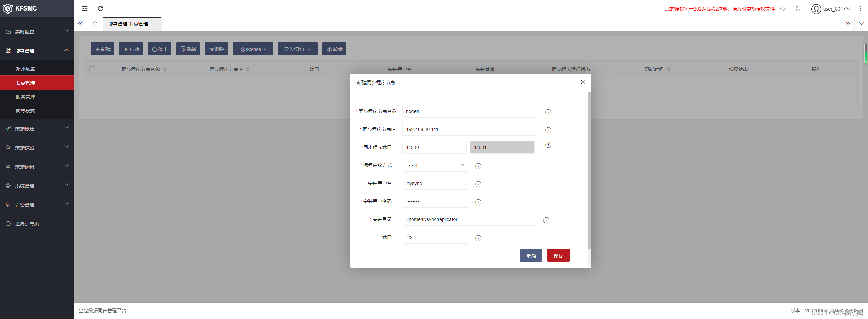The image size is (868, 319).
Task: Expand 数据搬迁 sidebar menu
Action: pyautogui.click(x=67, y=128)
